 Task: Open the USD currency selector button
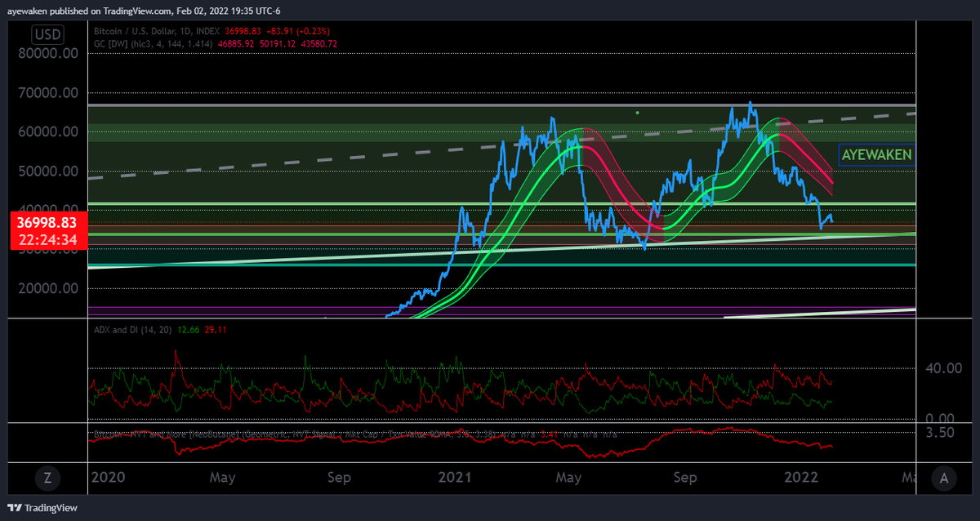tap(48, 35)
